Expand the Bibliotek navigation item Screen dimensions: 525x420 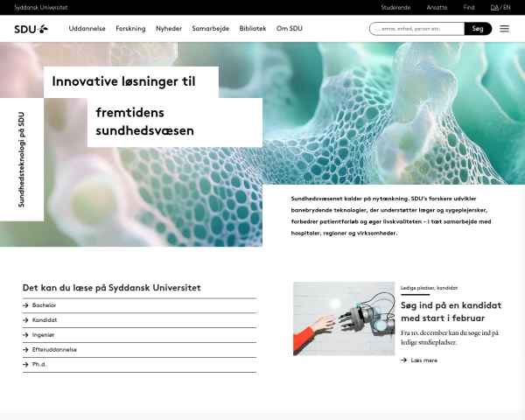(253, 28)
